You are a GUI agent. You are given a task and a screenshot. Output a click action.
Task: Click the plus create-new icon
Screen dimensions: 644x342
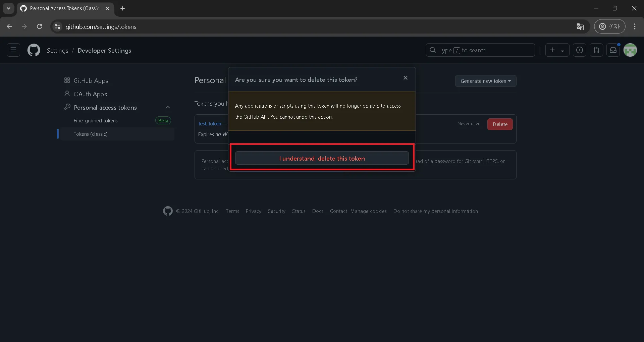click(x=552, y=50)
